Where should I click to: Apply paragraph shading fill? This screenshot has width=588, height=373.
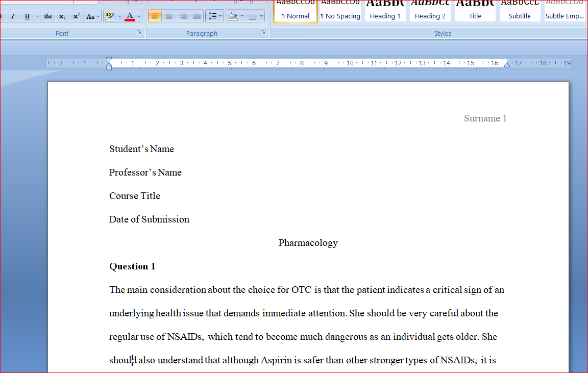coord(233,16)
